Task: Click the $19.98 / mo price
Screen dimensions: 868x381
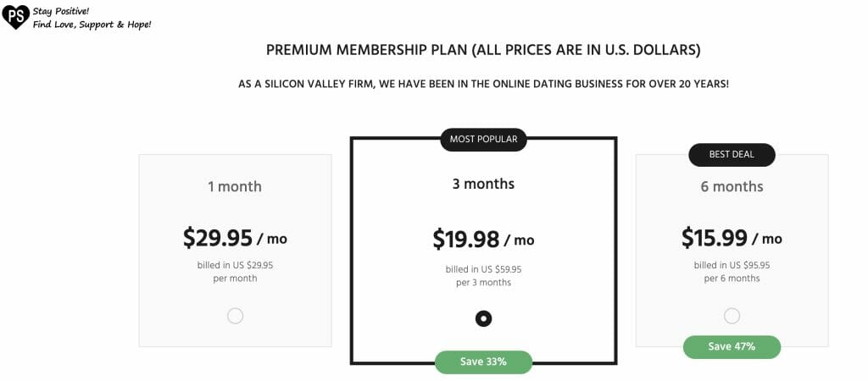Action: 483,239
